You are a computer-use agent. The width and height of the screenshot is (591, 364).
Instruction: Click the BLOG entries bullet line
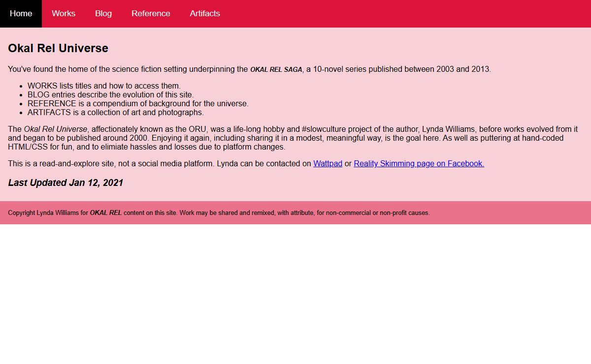(x=111, y=94)
